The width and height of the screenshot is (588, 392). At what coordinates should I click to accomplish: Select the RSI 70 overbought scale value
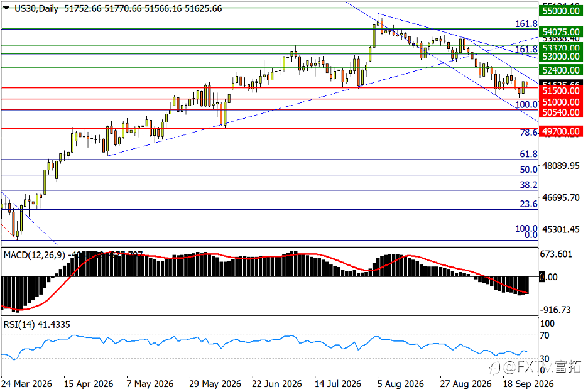click(545, 335)
